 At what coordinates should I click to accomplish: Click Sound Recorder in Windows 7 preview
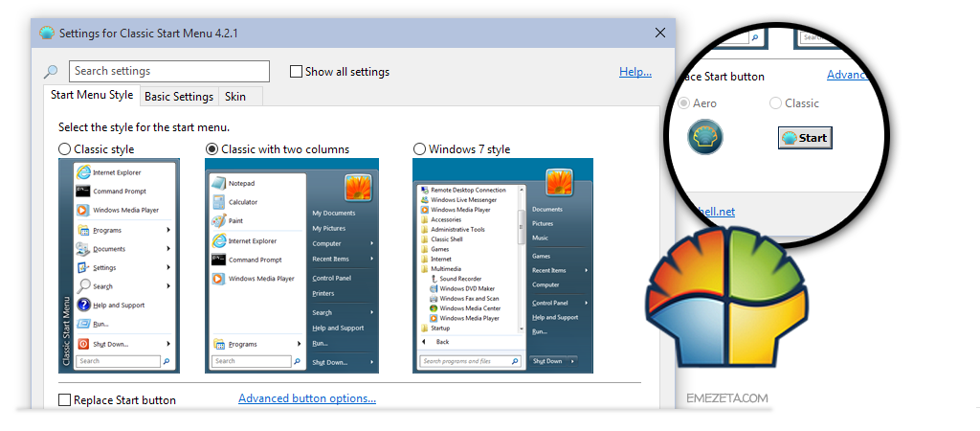coord(455,279)
